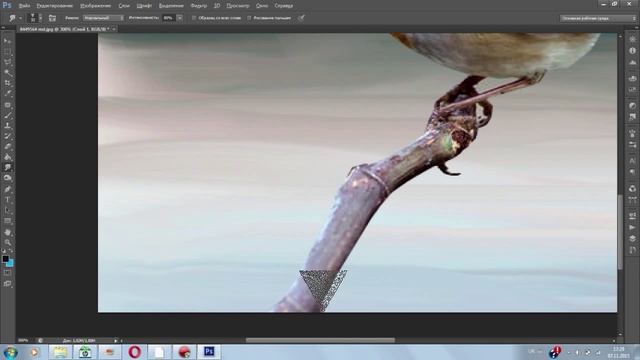Toggle tablet pressure icon in options bar
The image size is (640, 360).
(301, 18)
